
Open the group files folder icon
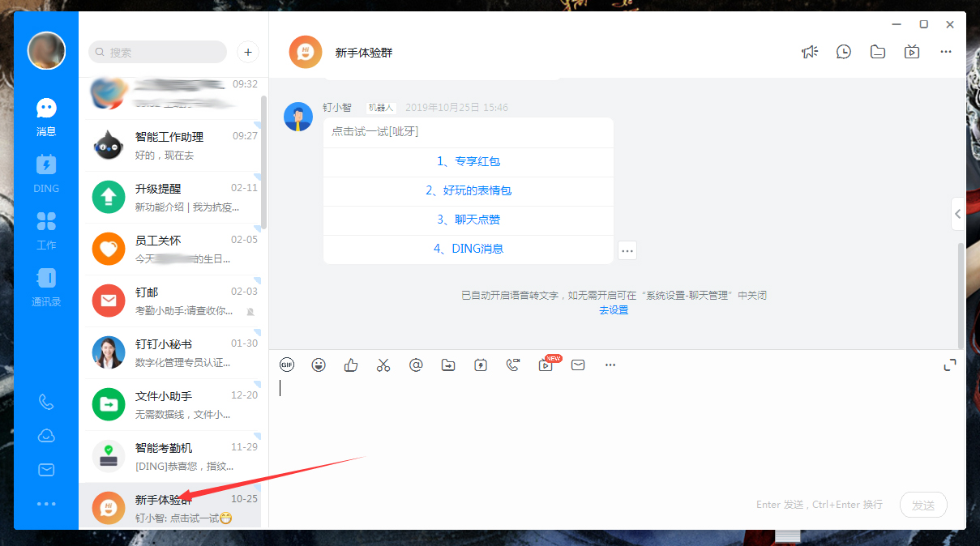point(877,51)
